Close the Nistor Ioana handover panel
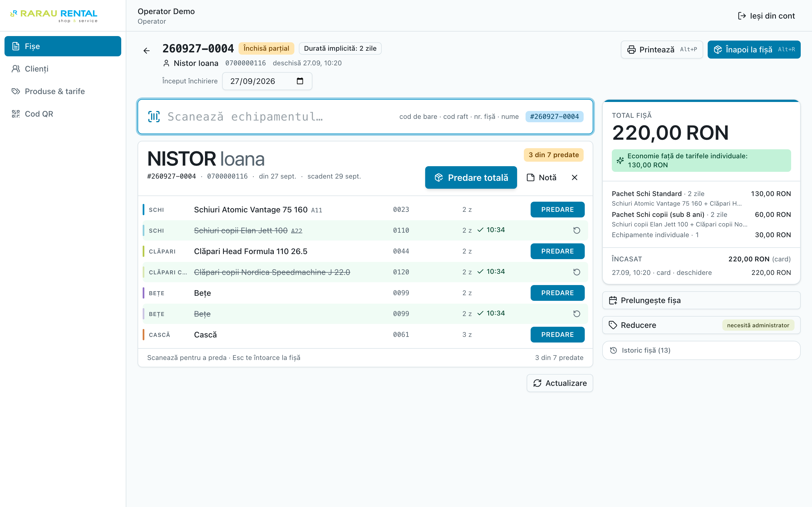812x507 pixels. 574,177
